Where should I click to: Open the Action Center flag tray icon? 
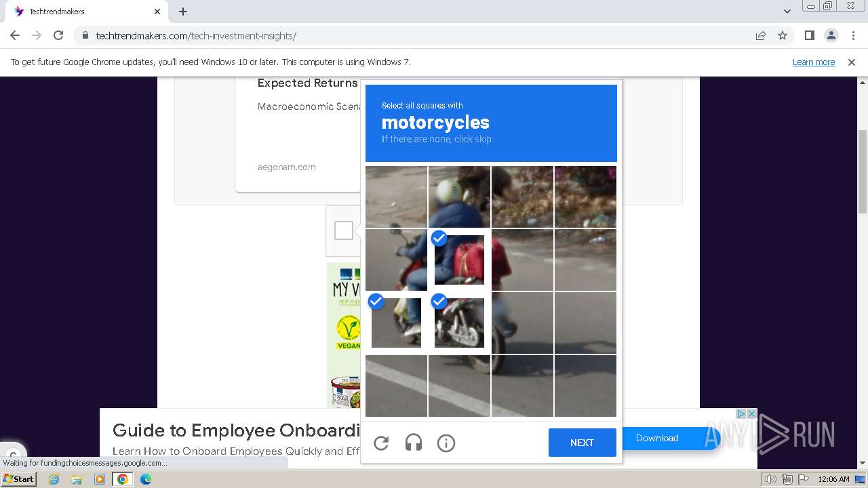pyautogui.click(x=804, y=479)
